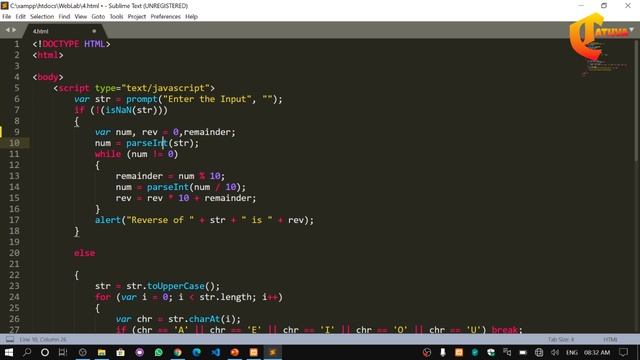640x360 pixels.
Task: Click the 'DOCTYPE' keyword on line 1
Action: [x=60, y=44]
